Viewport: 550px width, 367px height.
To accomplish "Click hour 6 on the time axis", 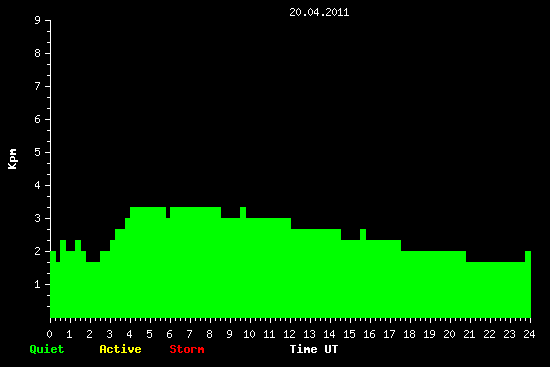I will [169, 334].
